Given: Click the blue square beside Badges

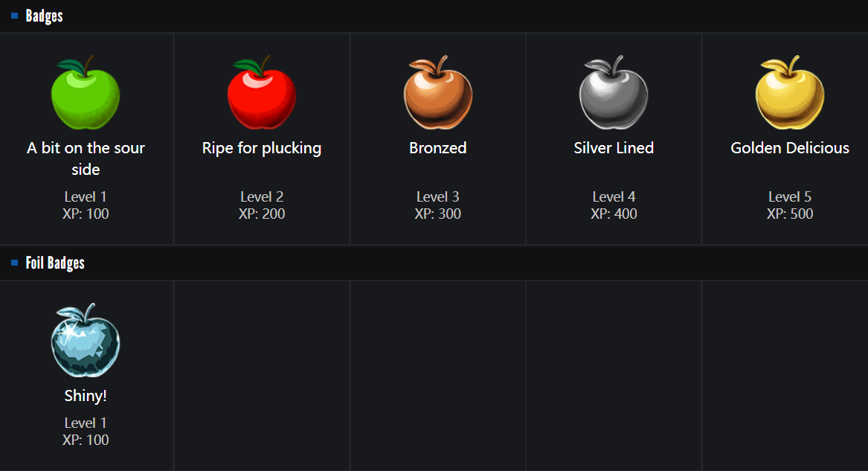Looking at the screenshot, I should tap(15, 16).
